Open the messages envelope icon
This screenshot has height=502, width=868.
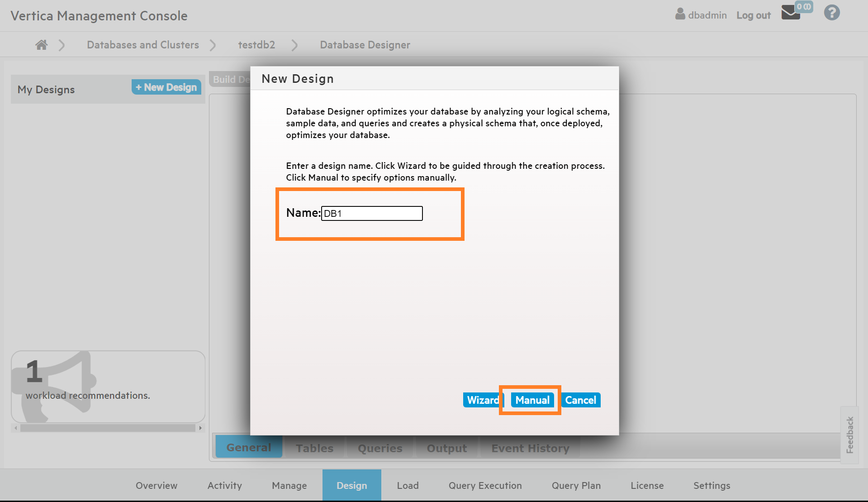coord(791,13)
